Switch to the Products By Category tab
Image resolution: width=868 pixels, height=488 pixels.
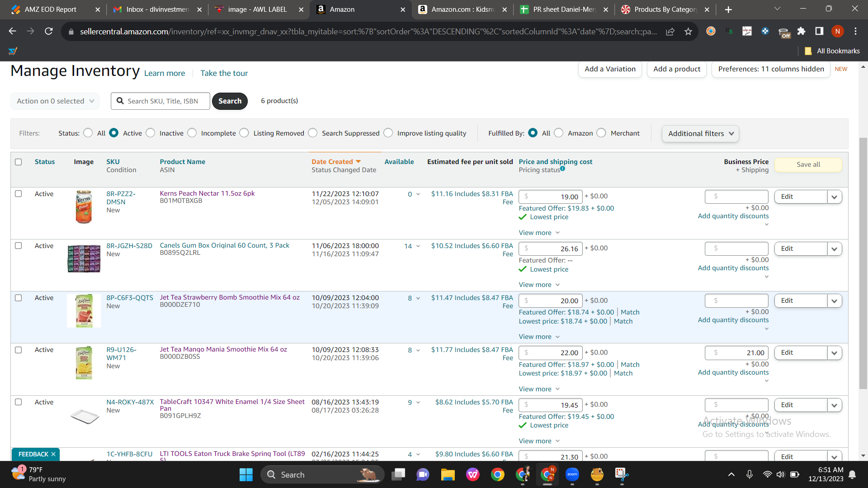point(665,9)
